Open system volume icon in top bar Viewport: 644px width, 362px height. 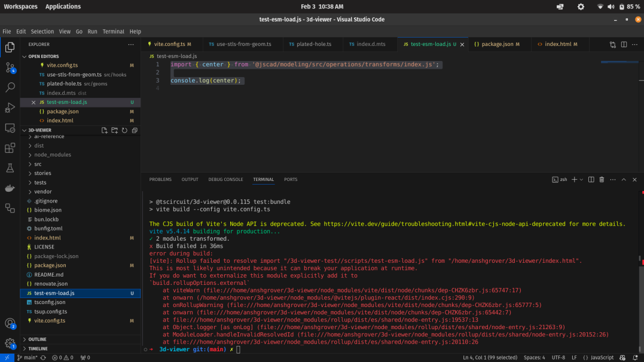tap(611, 7)
